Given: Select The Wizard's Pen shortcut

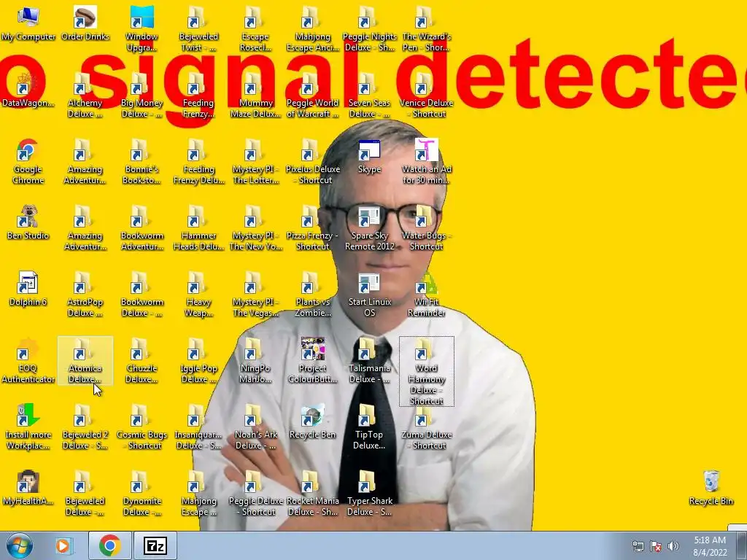Looking at the screenshot, I should click(x=426, y=28).
